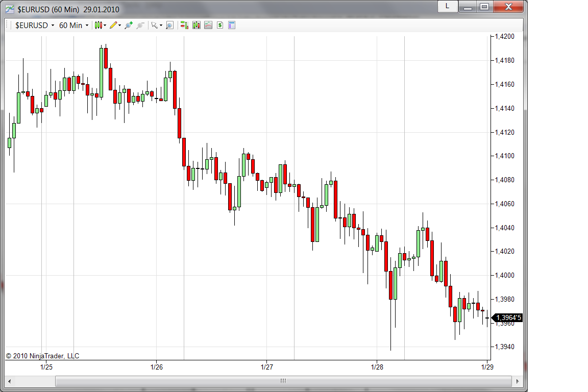Screen dimensions: 588x392
Task: Expand the drawing tools dropdown arrow
Action: (119, 25)
